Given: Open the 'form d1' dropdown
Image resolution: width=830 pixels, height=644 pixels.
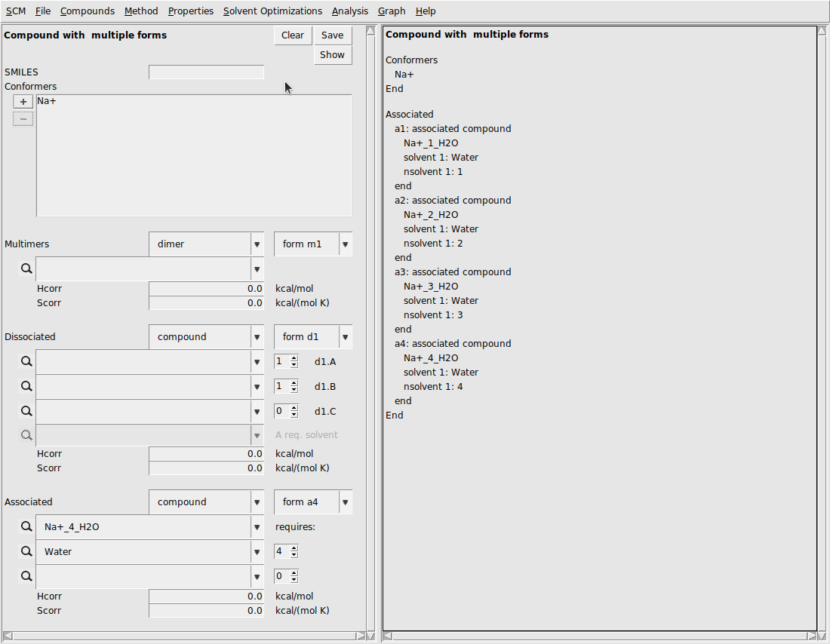Looking at the screenshot, I should click(346, 336).
